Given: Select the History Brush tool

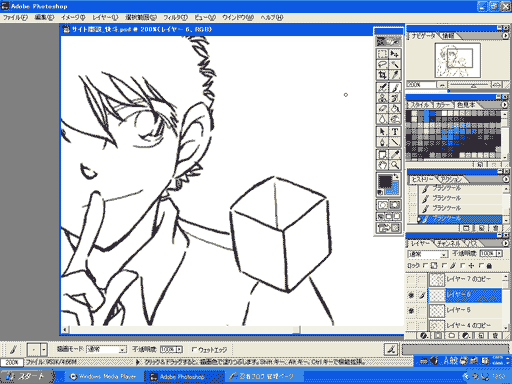Looking at the screenshot, I should click(395, 98).
